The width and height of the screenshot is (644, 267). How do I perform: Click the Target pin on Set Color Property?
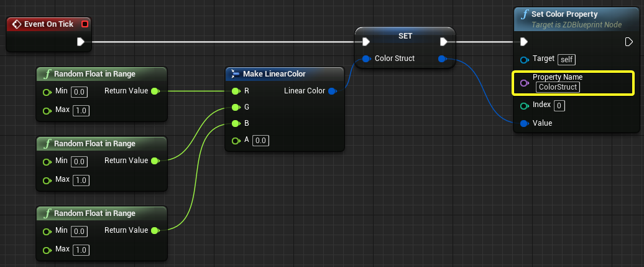tap(524, 59)
